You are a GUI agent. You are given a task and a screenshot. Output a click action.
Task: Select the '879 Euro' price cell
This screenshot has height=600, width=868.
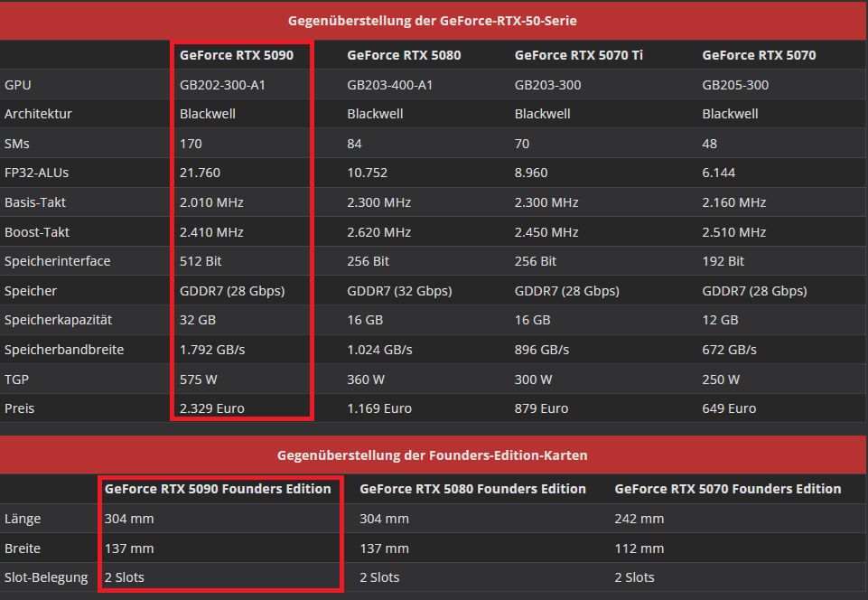coord(541,408)
